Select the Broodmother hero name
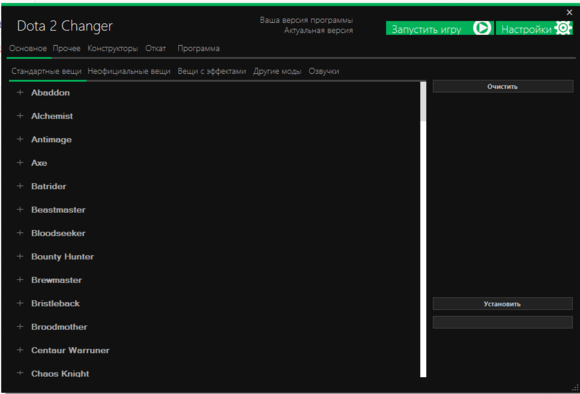 pos(59,327)
